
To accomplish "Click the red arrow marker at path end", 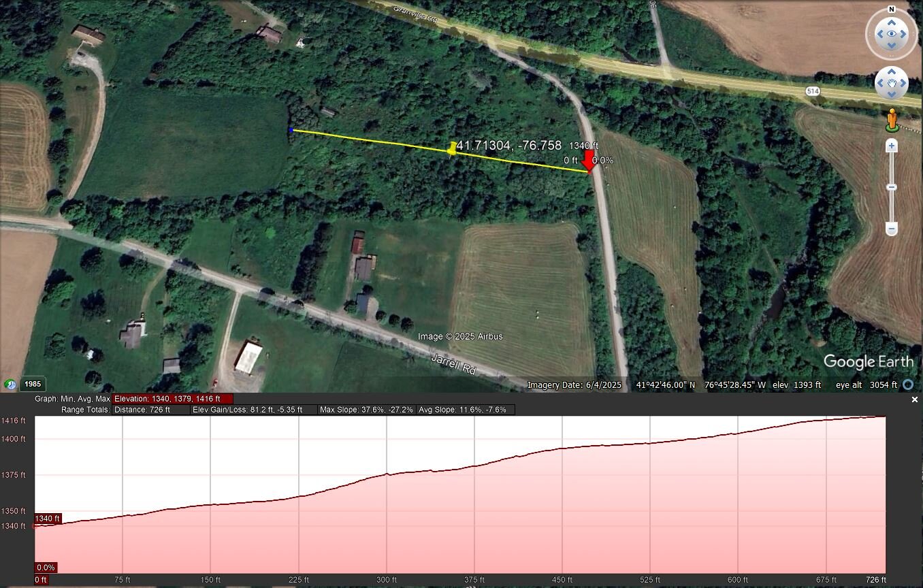I will pos(589,162).
